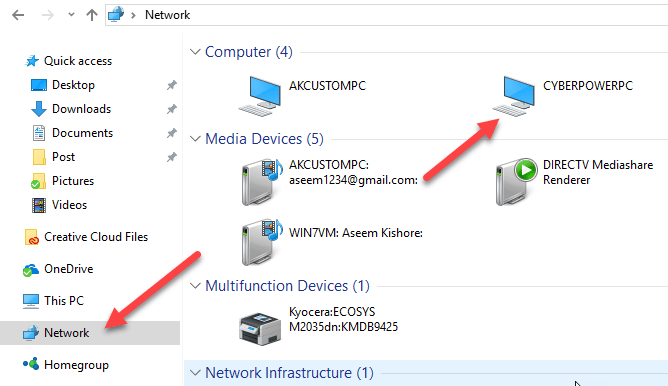The width and height of the screenshot is (668, 386).
Task: Click the Kyocera ECOSYS M2035dn printer icon
Action: pos(260,329)
